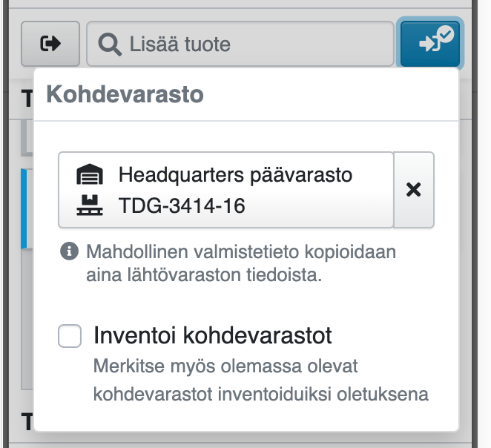The image size is (491, 448).
Task: Click the partially hidden T heading at top
Action: (x=27, y=97)
